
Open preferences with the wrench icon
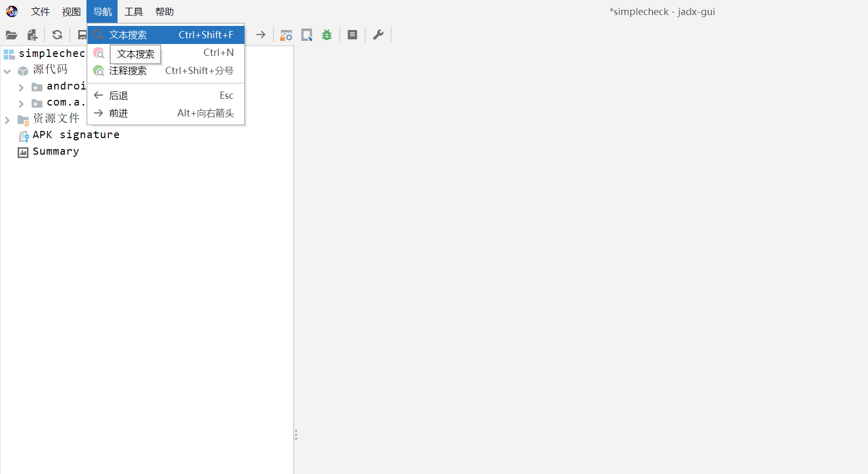[x=378, y=35]
